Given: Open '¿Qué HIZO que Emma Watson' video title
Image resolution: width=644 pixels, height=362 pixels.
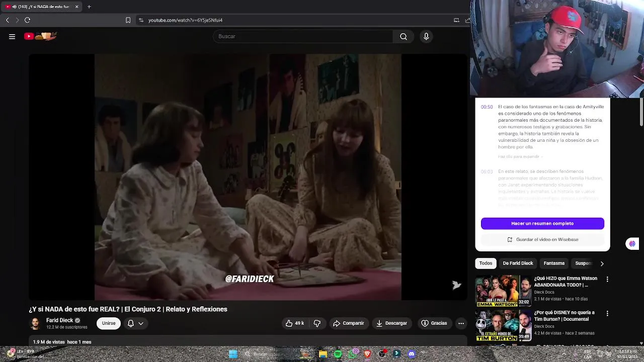Looking at the screenshot, I should pyautogui.click(x=566, y=282).
